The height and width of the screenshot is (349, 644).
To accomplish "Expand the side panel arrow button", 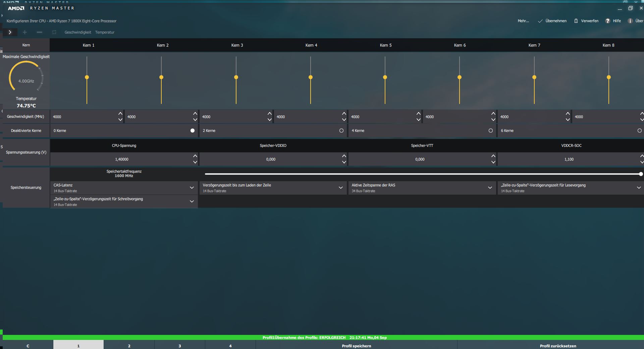I will point(10,32).
